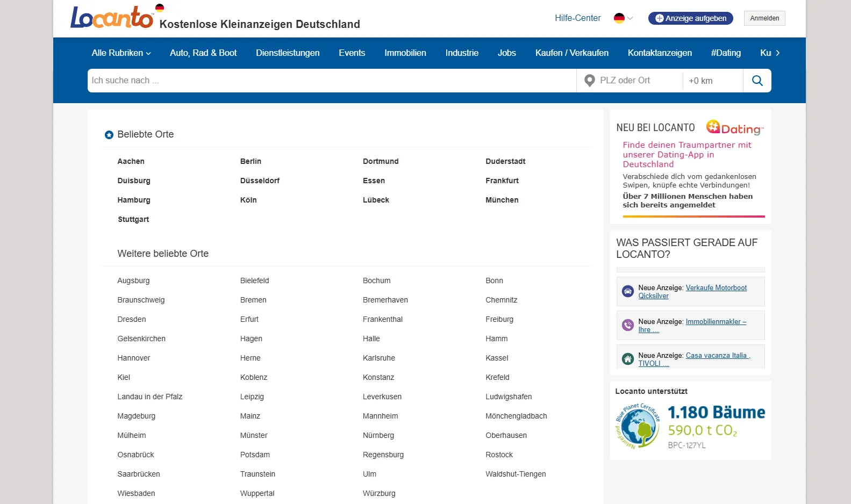
Task: Click the magnifier search icon
Action: [757, 81]
